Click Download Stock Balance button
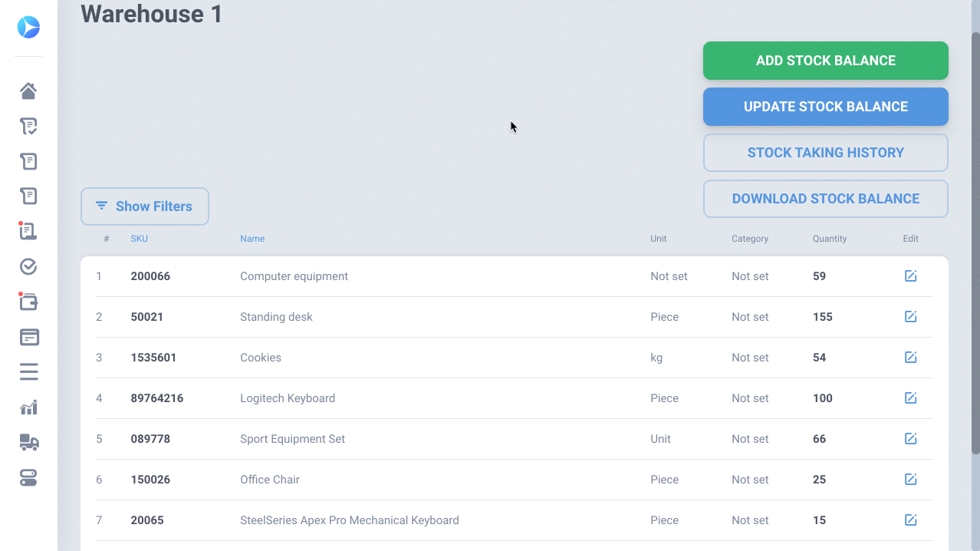 826,199
